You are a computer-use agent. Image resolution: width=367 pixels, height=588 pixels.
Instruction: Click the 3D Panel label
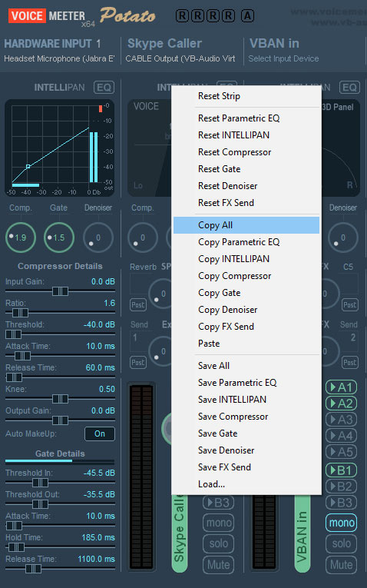point(338,107)
